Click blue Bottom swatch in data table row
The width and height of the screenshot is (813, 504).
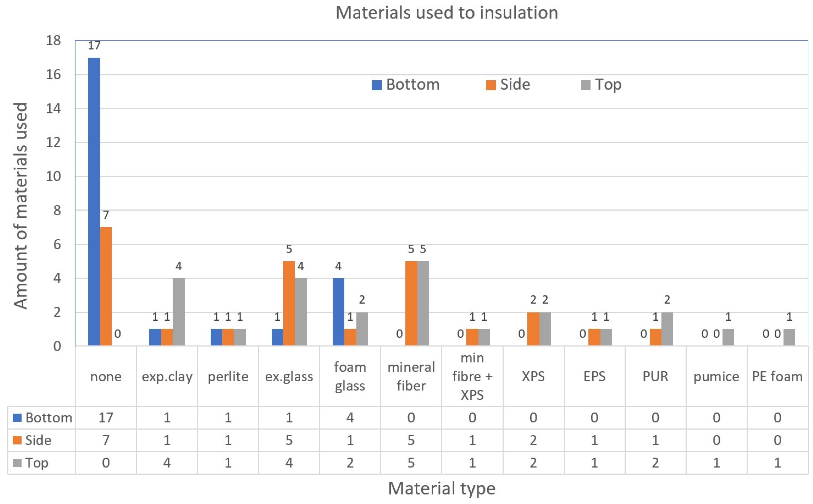click(17, 418)
